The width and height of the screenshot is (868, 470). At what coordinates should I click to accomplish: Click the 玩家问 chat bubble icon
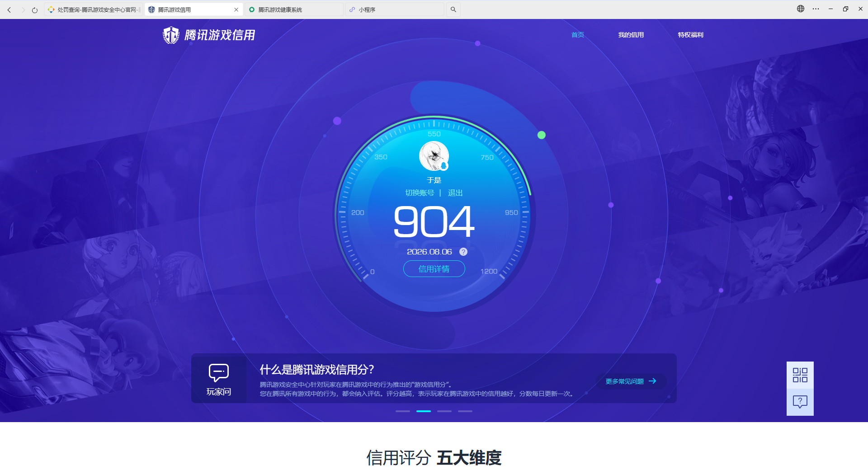pos(219,372)
